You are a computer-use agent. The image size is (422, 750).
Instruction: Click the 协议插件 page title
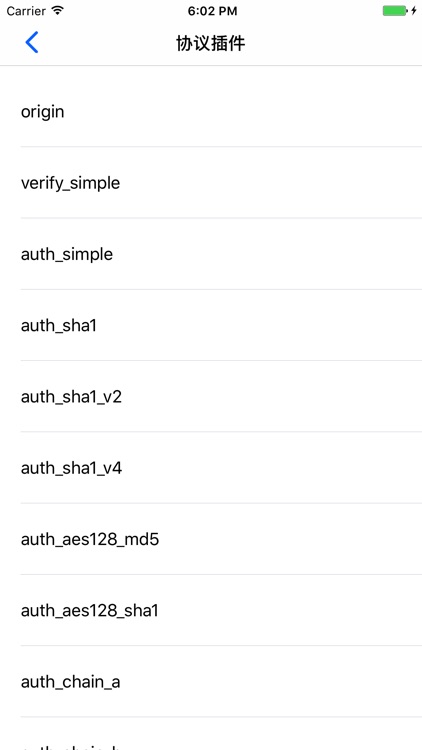click(211, 44)
